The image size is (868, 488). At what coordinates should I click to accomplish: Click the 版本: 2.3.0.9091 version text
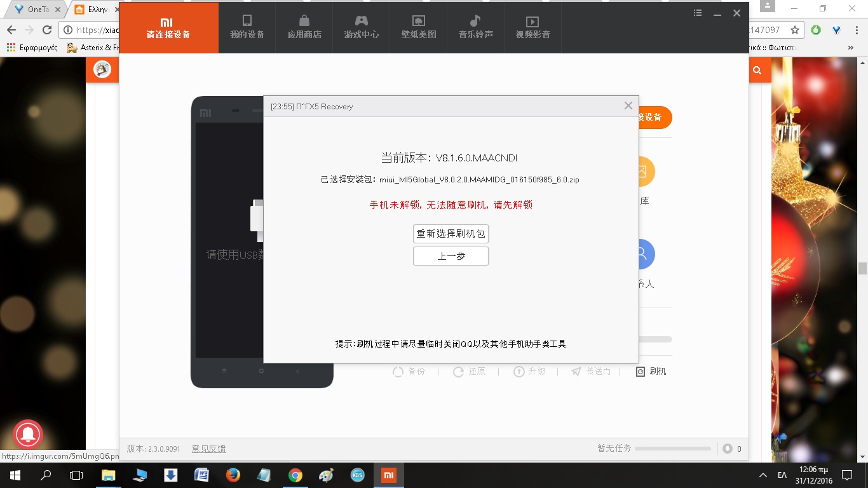click(x=154, y=449)
